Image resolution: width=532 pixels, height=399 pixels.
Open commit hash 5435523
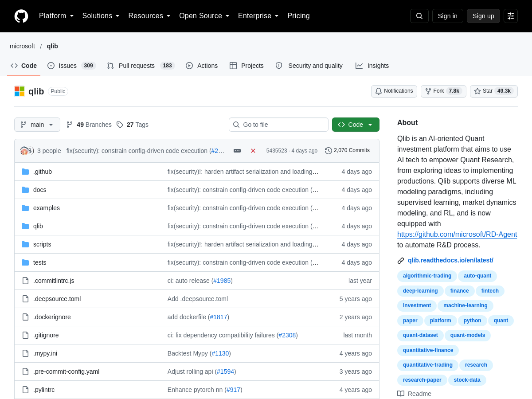(x=277, y=151)
